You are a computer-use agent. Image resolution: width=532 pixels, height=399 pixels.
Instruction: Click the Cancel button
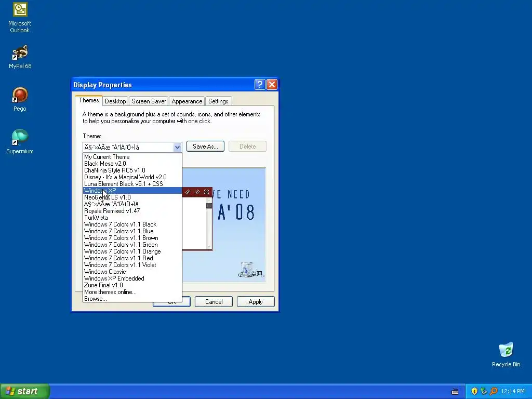[214, 302]
